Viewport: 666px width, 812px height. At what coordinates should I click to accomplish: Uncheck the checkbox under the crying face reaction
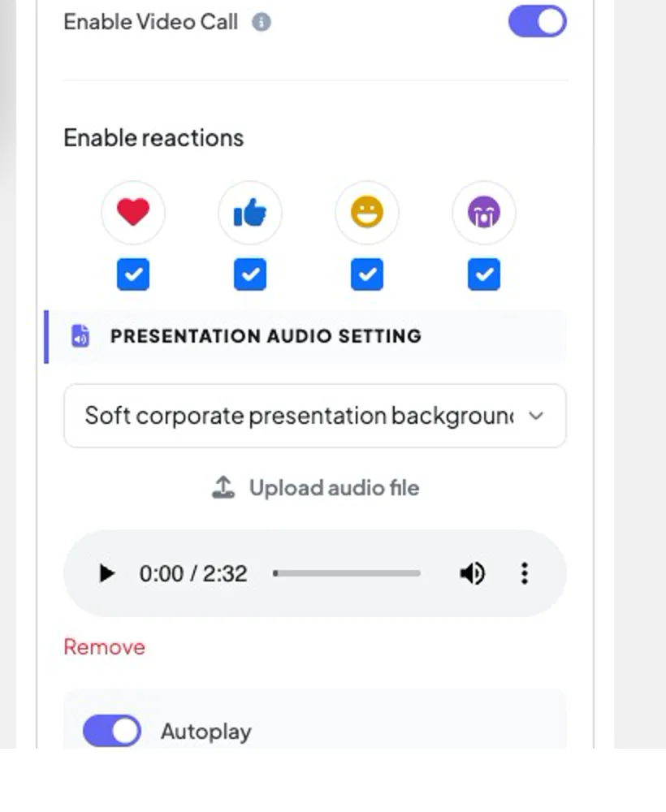point(484,274)
